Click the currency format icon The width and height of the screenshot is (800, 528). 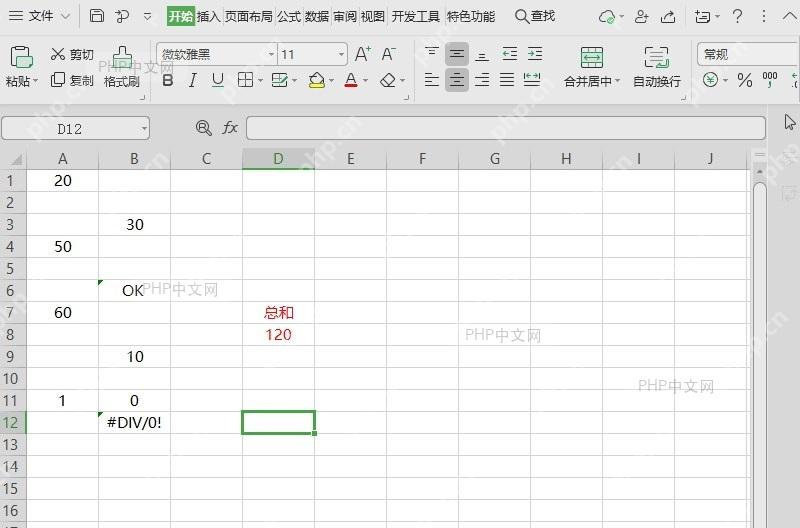[x=710, y=80]
